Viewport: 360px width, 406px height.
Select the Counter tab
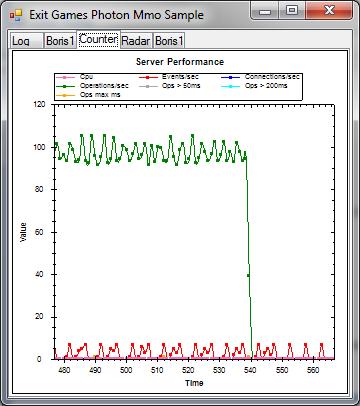click(99, 39)
